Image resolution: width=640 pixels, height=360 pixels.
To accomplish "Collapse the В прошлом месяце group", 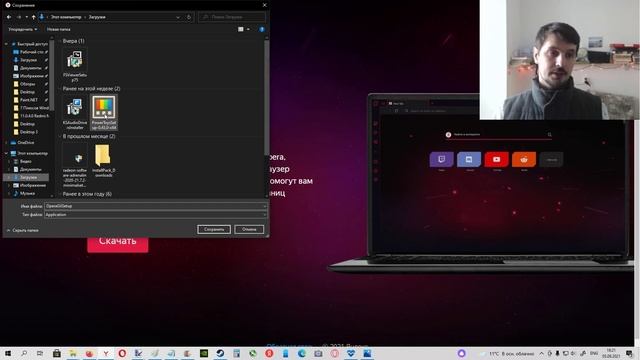I will coord(60,136).
